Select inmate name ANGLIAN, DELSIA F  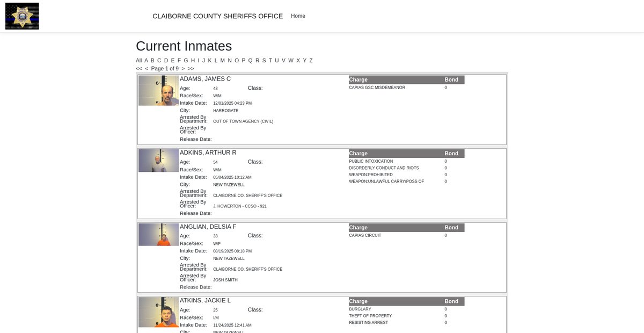pos(208,227)
